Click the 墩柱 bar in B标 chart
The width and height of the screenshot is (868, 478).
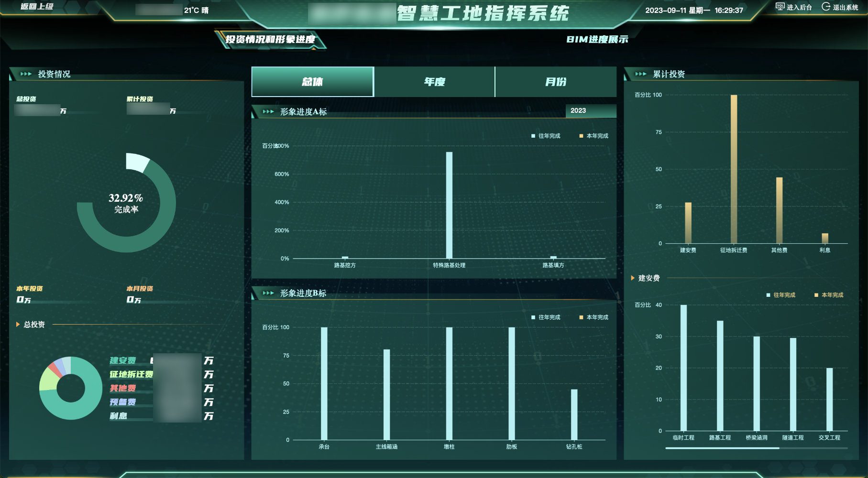[449, 383]
